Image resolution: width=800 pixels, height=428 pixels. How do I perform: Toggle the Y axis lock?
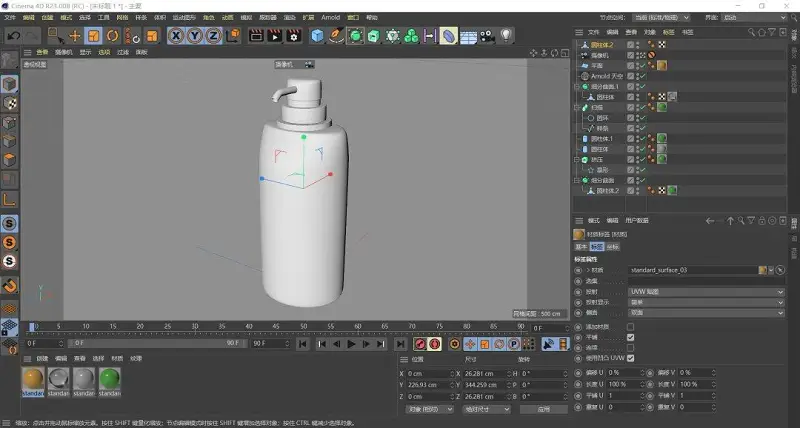click(194, 36)
